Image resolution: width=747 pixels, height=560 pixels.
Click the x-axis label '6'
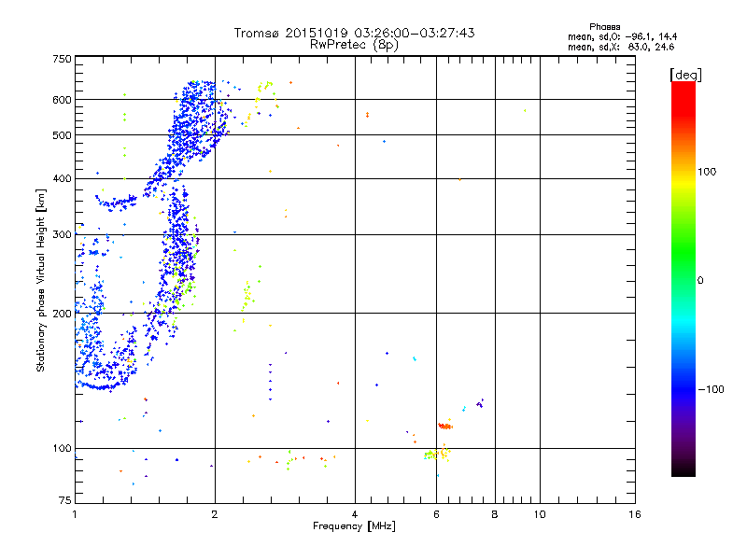[x=436, y=514]
